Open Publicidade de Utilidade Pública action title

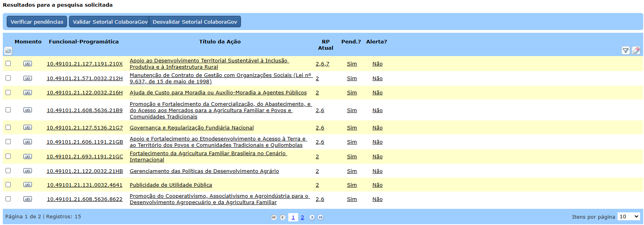[171, 185]
